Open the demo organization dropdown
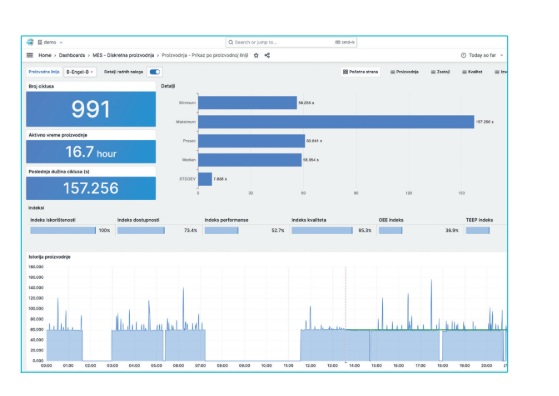Image resolution: width=559 pixels, height=396 pixels. point(50,42)
